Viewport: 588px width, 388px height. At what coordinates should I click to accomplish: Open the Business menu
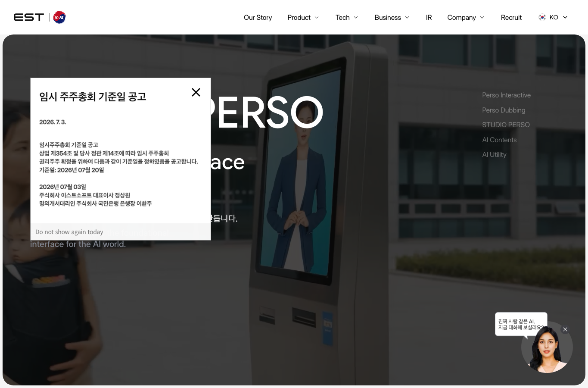click(388, 17)
